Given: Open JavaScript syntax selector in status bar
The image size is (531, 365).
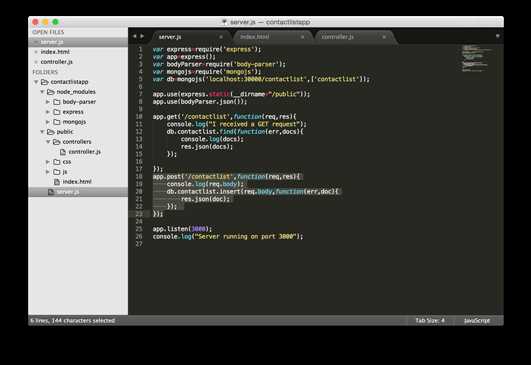Looking at the screenshot, I should click(x=477, y=320).
